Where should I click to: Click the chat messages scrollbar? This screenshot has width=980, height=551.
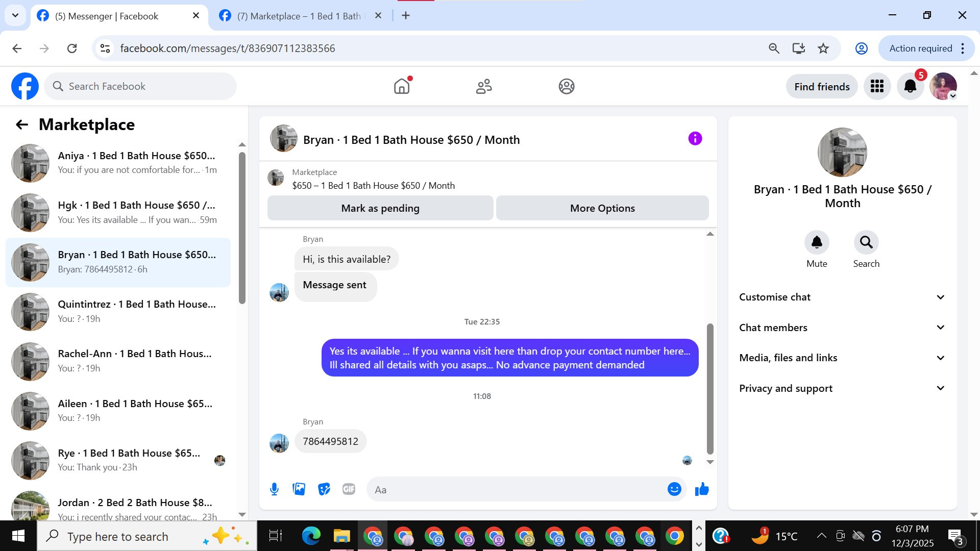tap(709, 389)
